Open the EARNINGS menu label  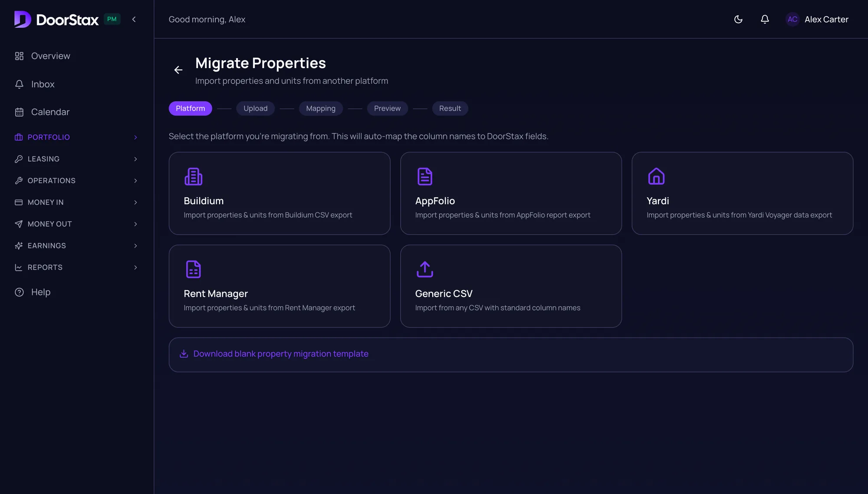tap(47, 245)
